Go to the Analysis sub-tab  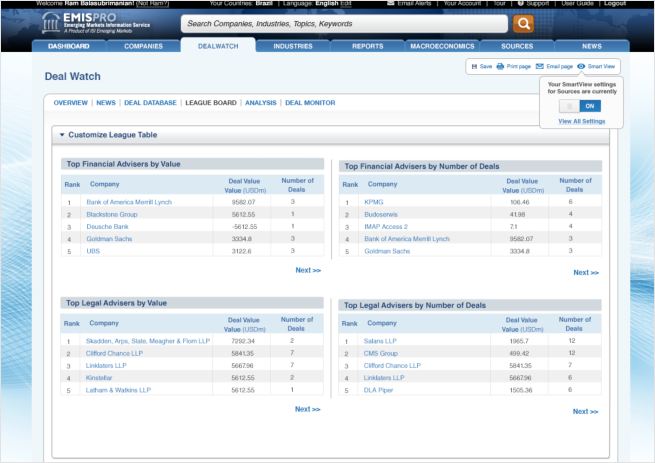[x=261, y=103]
